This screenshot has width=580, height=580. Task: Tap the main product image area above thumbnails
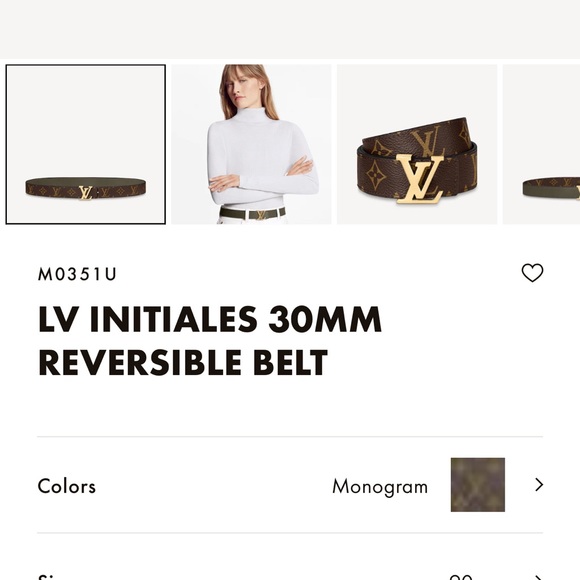[290, 29]
